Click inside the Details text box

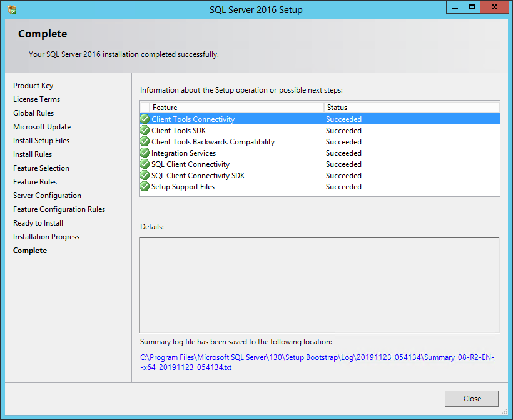coord(320,285)
